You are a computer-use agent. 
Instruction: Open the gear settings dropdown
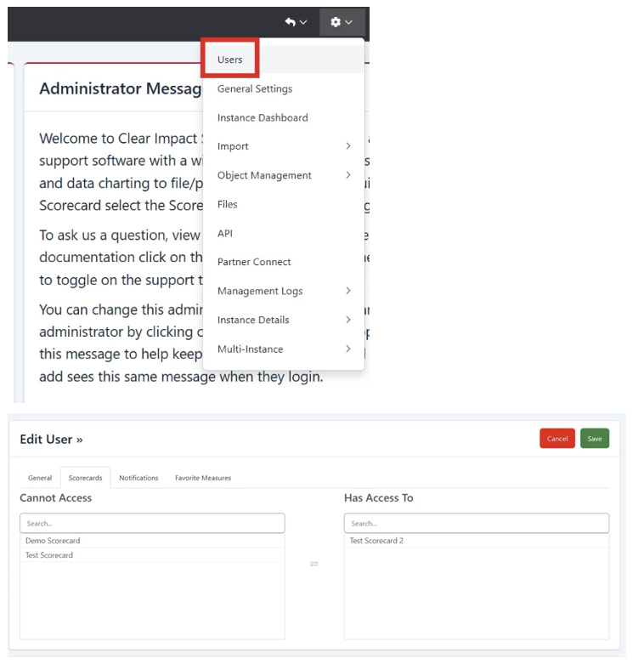click(342, 22)
